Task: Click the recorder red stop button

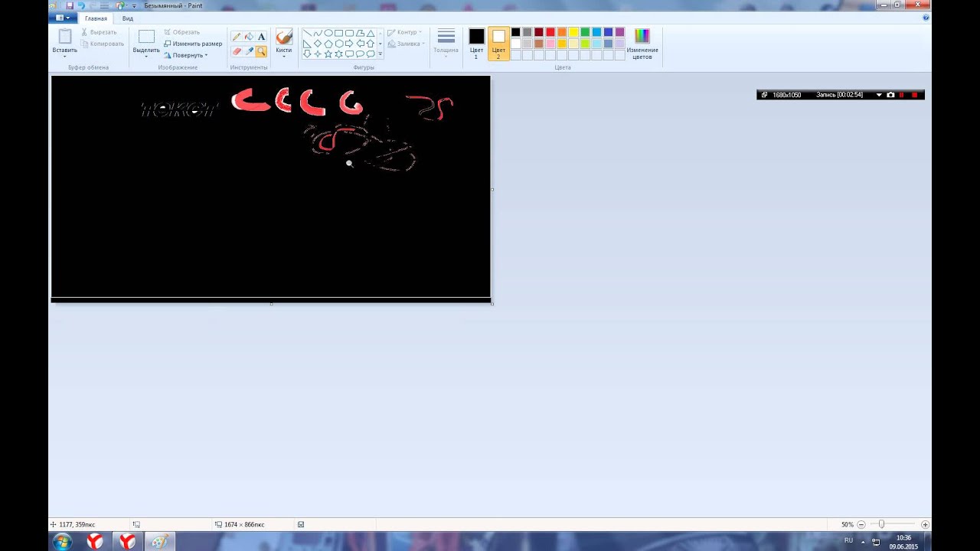Action: click(915, 95)
